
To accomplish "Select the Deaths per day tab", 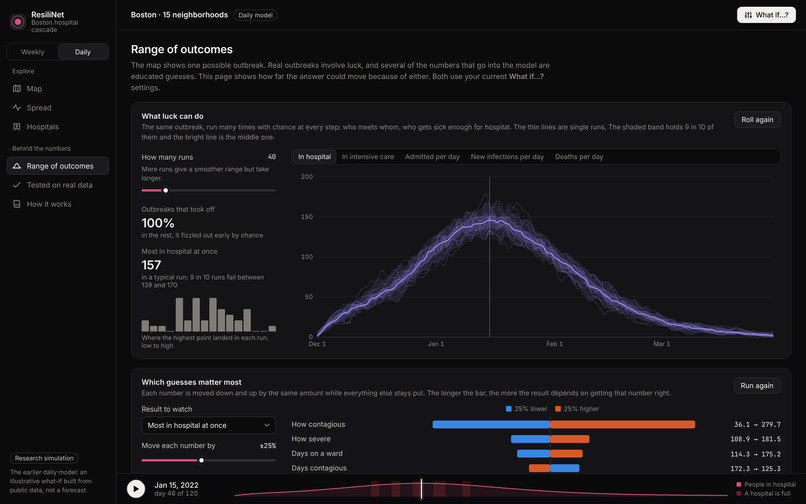I will pyautogui.click(x=579, y=157).
